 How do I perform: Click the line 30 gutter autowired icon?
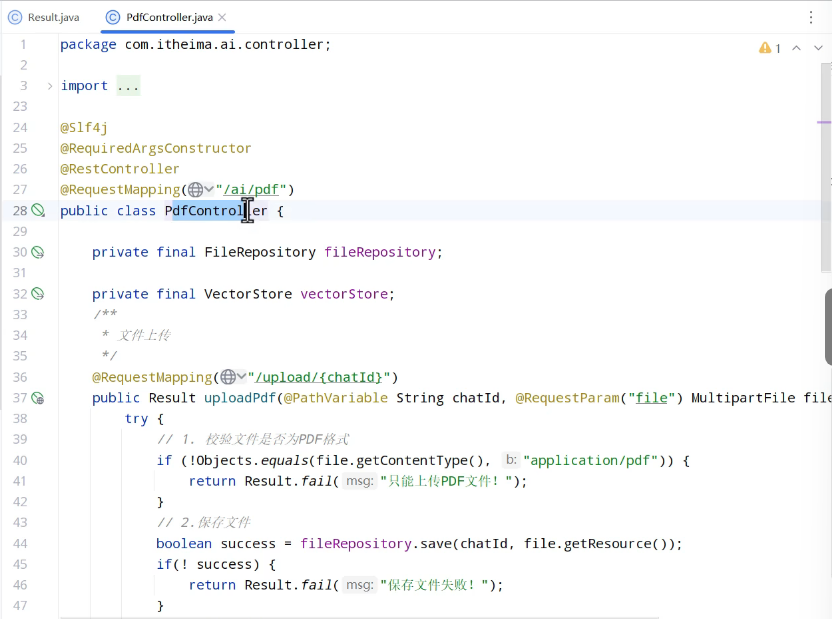point(38,252)
